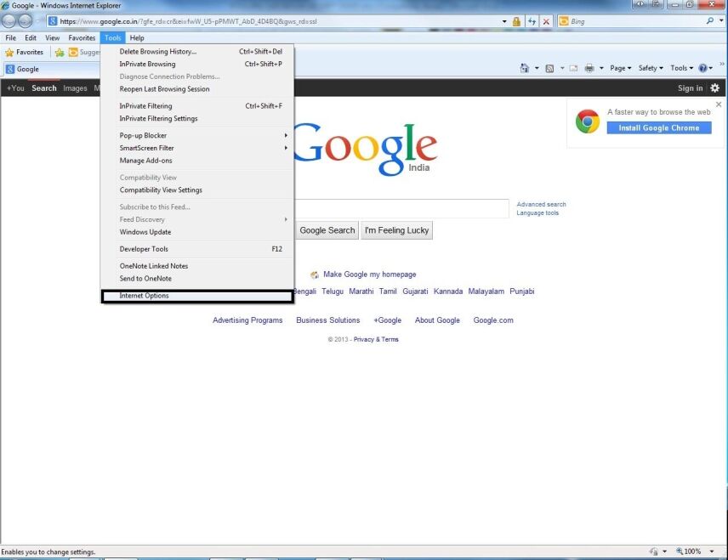Click the Install Google Chrome button
728x560 pixels.
[658, 128]
